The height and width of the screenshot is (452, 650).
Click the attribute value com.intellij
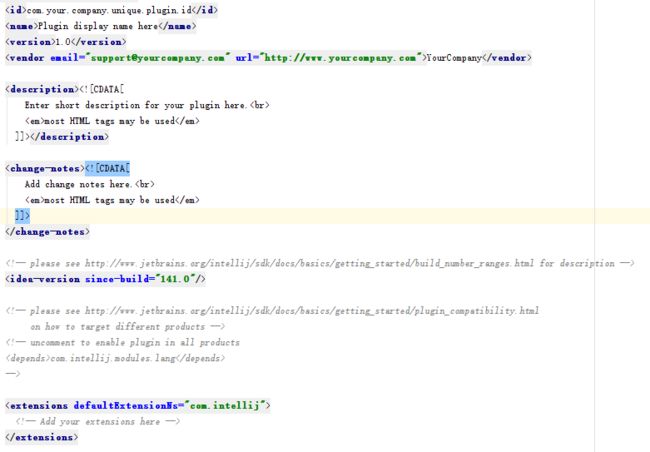(x=224, y=406)
